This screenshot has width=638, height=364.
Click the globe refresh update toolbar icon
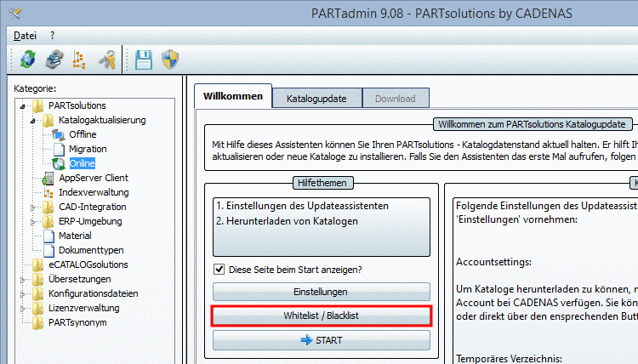28,60
